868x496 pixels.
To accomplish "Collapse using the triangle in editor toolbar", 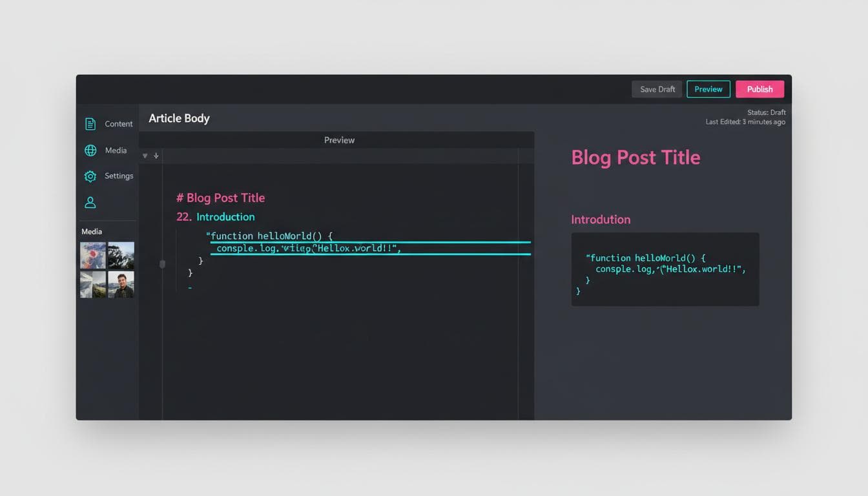I will pos(145,156).
